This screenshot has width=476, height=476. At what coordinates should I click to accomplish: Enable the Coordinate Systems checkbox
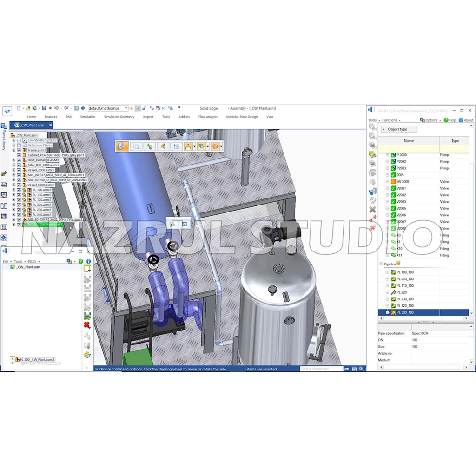tap(19, 140)
